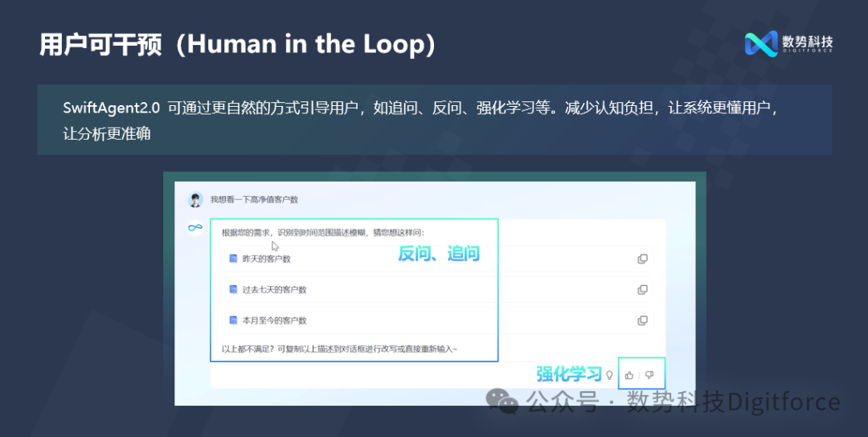The image size is (868, 437).
Task: Click the document icon beside 过去七天的客户数
Action: coord(234,289)
